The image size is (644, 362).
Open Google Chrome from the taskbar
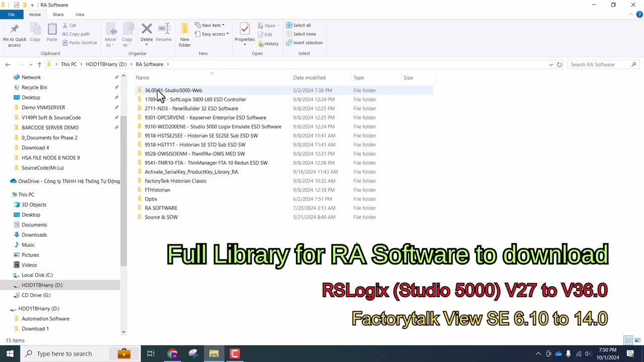click(x=172, y=353)
